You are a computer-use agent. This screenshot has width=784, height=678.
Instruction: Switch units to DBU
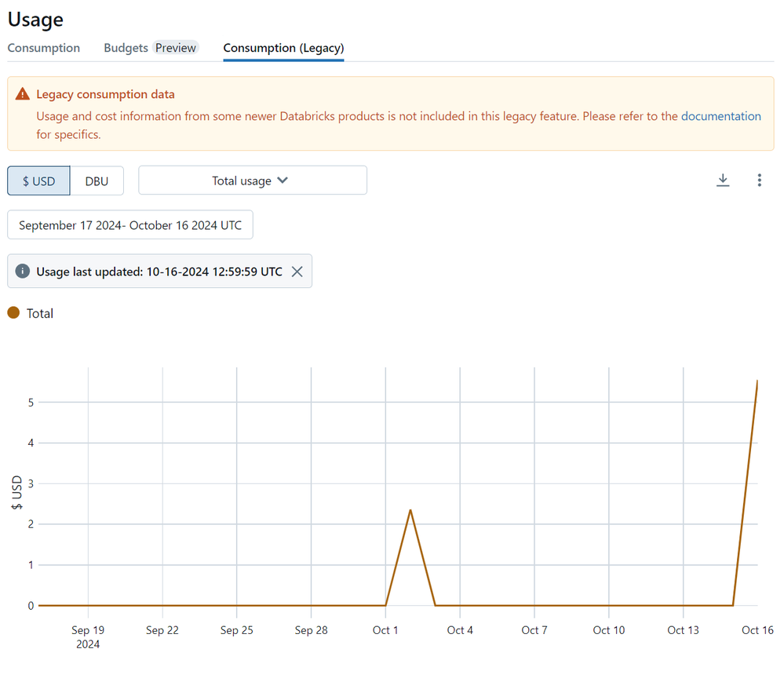pyautogui.click(x=97, y=180)
